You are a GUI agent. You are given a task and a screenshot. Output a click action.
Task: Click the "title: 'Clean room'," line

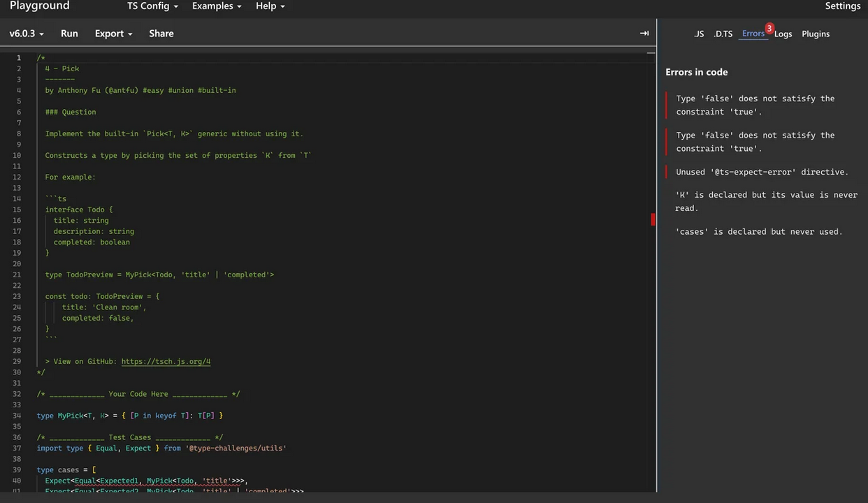click(104, 307)
